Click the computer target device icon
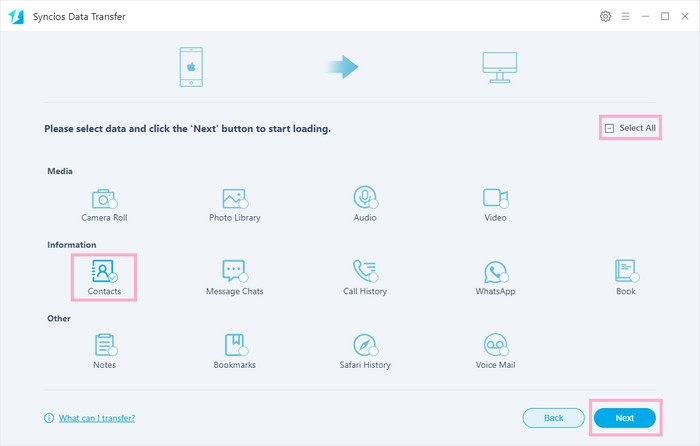The height and width of the screenshot is (446, 700). click(x=500, y=67)
